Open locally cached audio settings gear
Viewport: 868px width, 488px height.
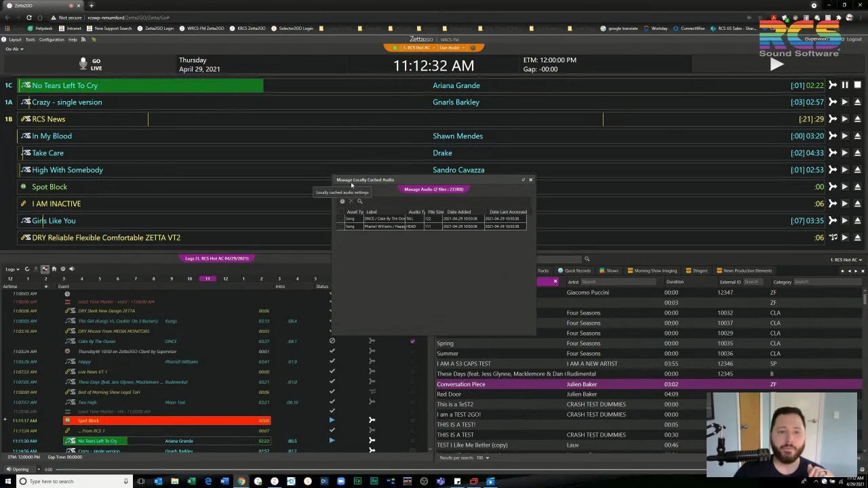pyautogui.click(x=342, y=201)
